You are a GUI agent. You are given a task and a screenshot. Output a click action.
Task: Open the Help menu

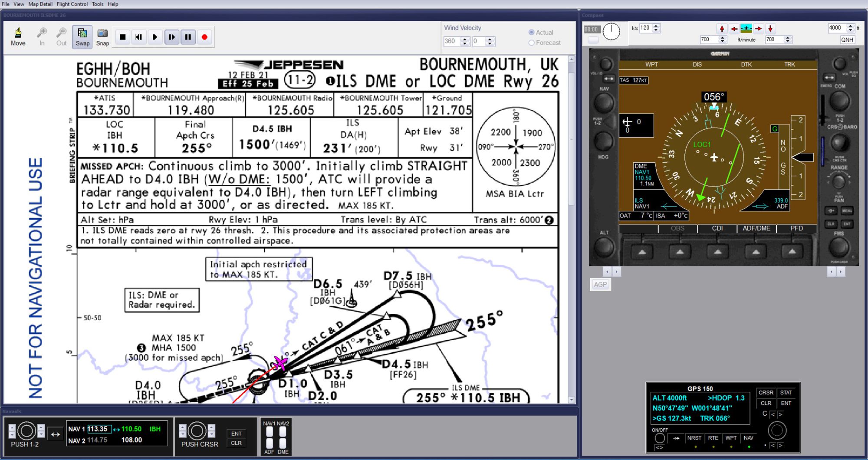pyautogui.click(x=113, y=4)
